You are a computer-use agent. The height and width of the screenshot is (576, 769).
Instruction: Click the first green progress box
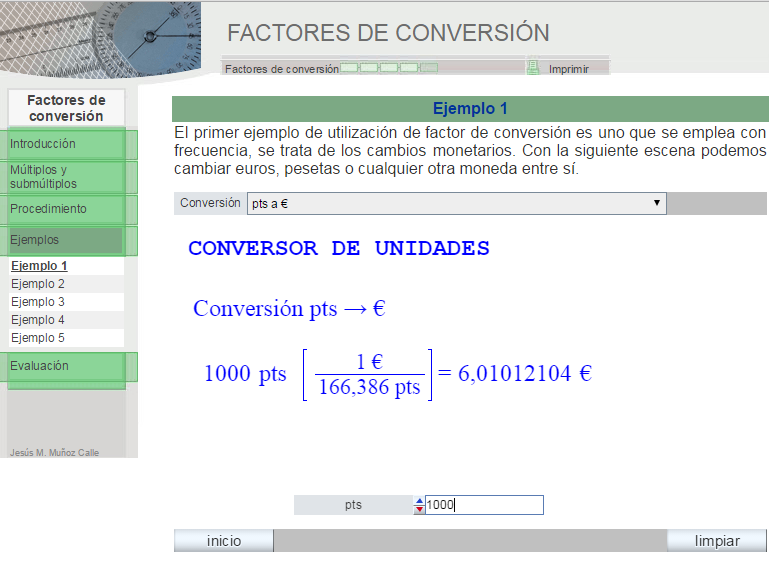click(x=349, y=68)
